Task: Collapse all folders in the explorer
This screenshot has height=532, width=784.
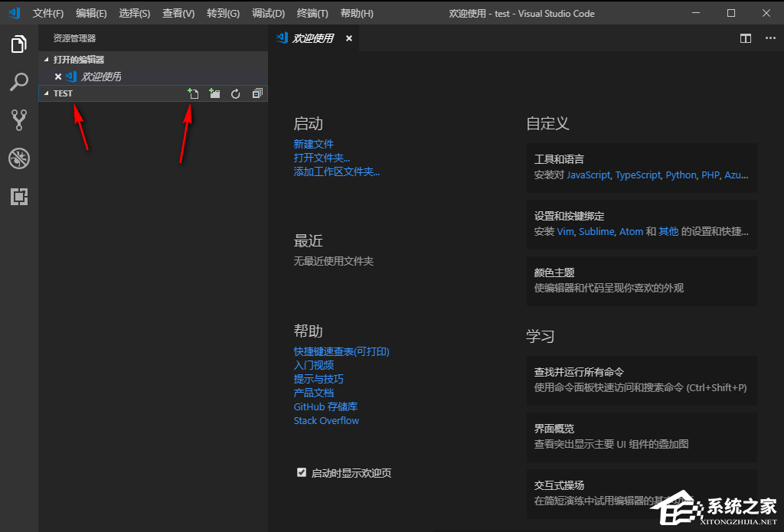Action: click(x=256, y=93)
